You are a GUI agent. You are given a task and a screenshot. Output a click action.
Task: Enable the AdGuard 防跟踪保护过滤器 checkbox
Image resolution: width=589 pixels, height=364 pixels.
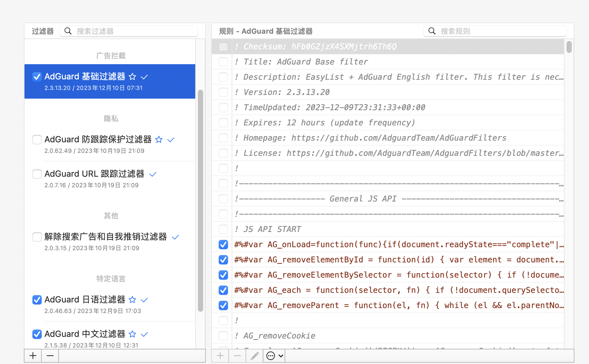pos(37,140)
